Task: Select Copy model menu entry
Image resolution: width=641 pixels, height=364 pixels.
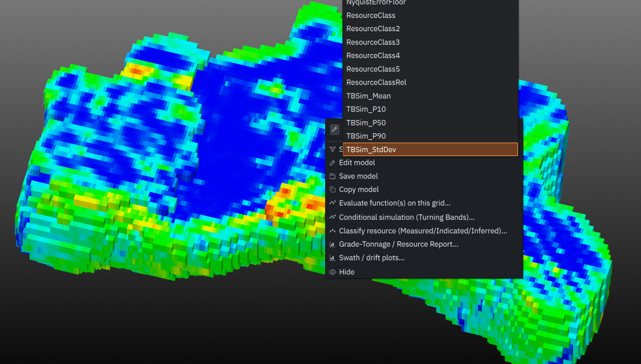Action: pos(424,190)
